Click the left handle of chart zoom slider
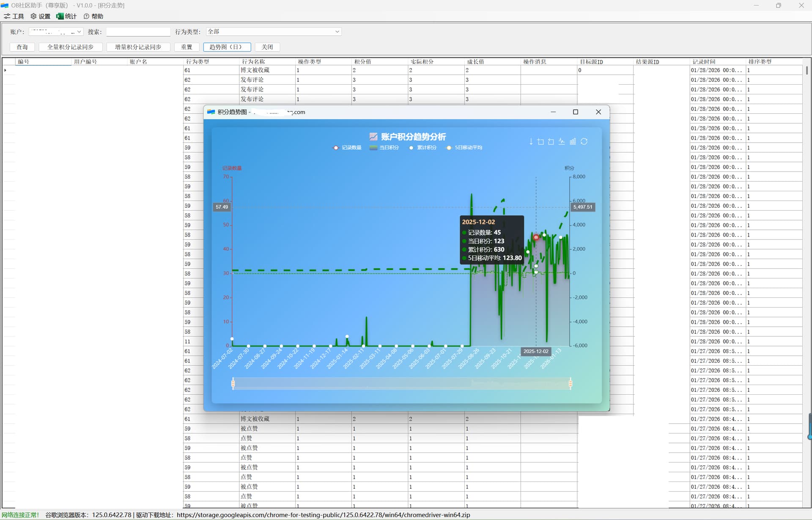812x520 pixels. coord(233,383)
